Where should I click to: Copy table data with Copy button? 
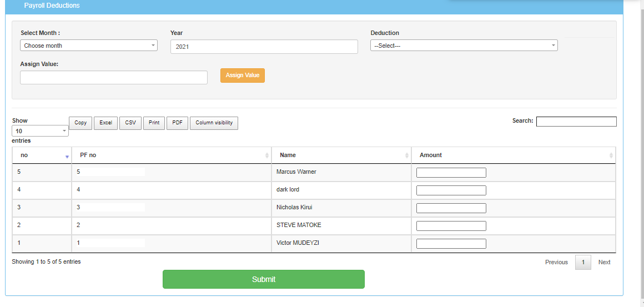[x=80, y=123]
